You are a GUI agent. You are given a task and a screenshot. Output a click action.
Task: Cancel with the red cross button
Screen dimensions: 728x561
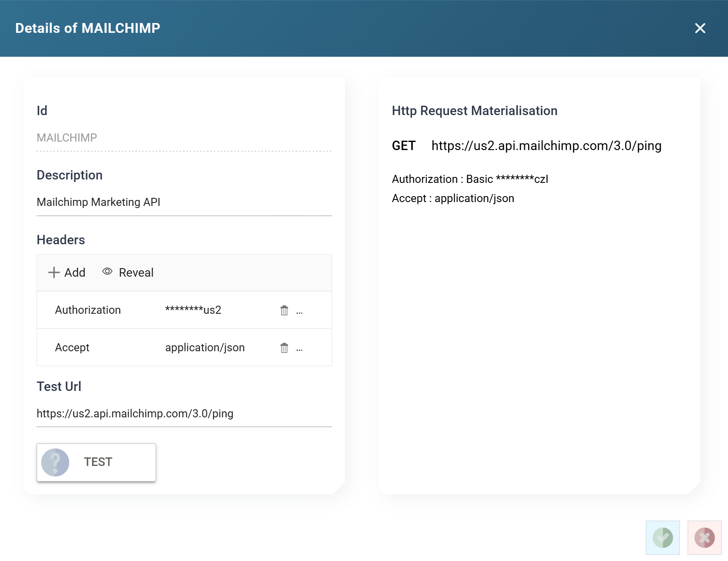705,538
